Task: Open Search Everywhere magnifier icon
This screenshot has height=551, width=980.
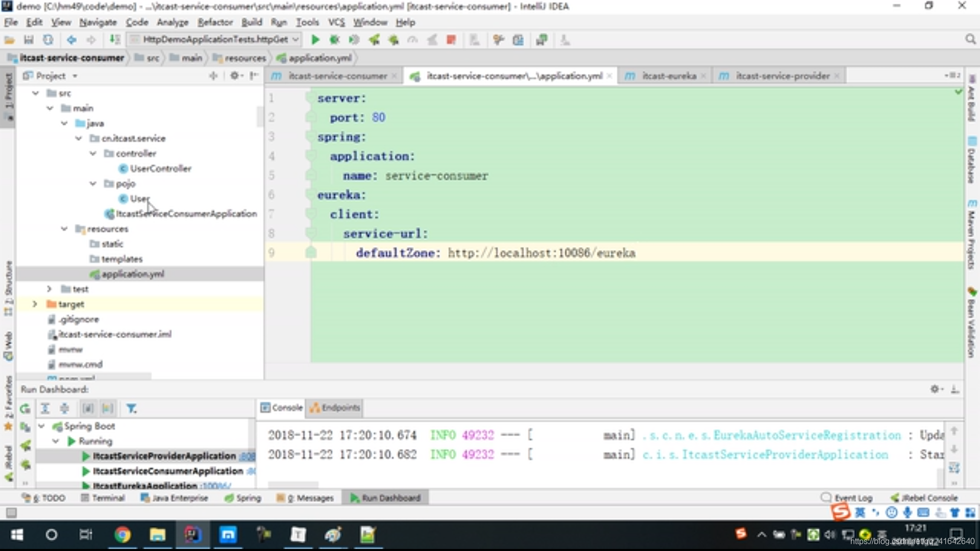Action: (970, 40)
